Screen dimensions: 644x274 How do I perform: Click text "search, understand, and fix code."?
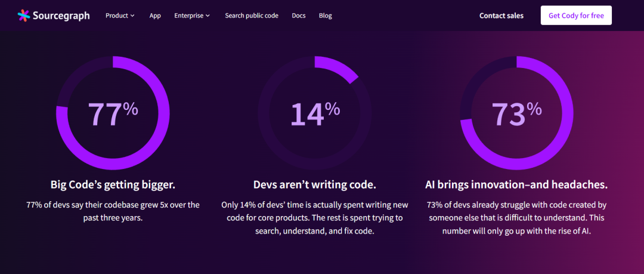coord(315,231)
